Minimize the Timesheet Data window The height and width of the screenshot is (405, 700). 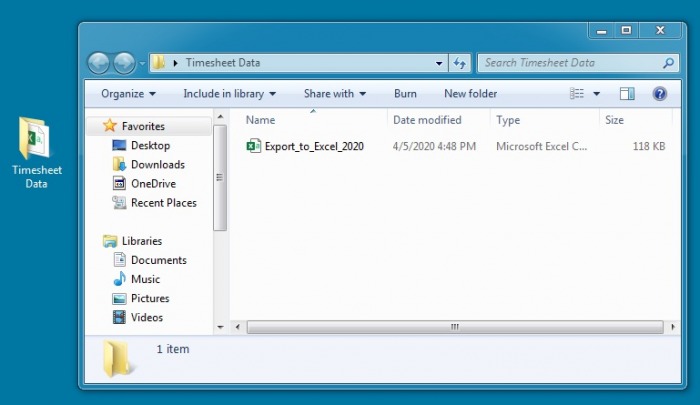(601, 31)
